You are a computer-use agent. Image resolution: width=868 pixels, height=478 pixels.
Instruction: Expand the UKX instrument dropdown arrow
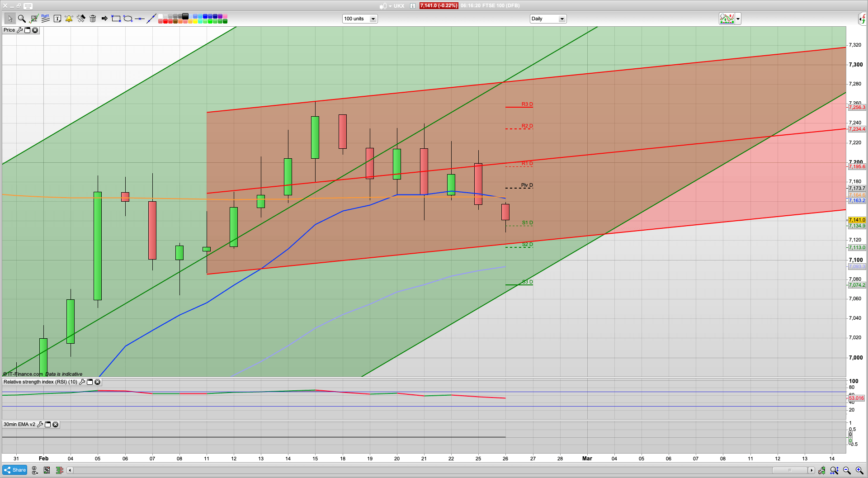390,6
